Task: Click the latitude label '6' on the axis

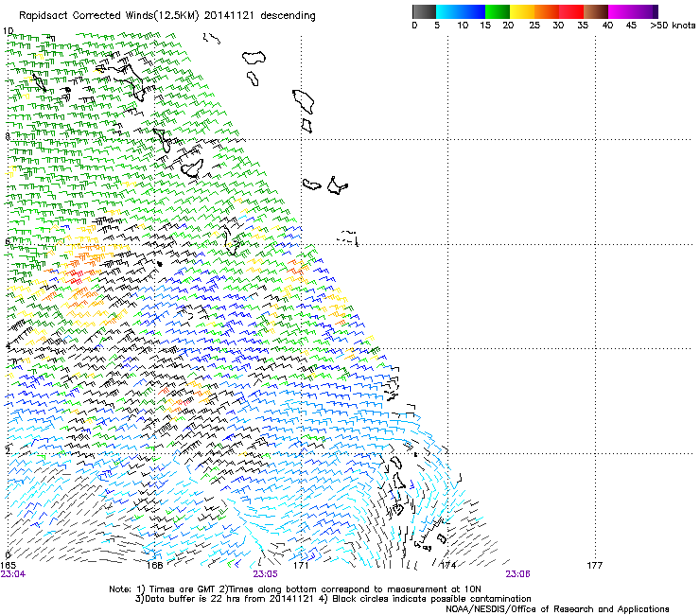Action: click(x=8, y=241)
